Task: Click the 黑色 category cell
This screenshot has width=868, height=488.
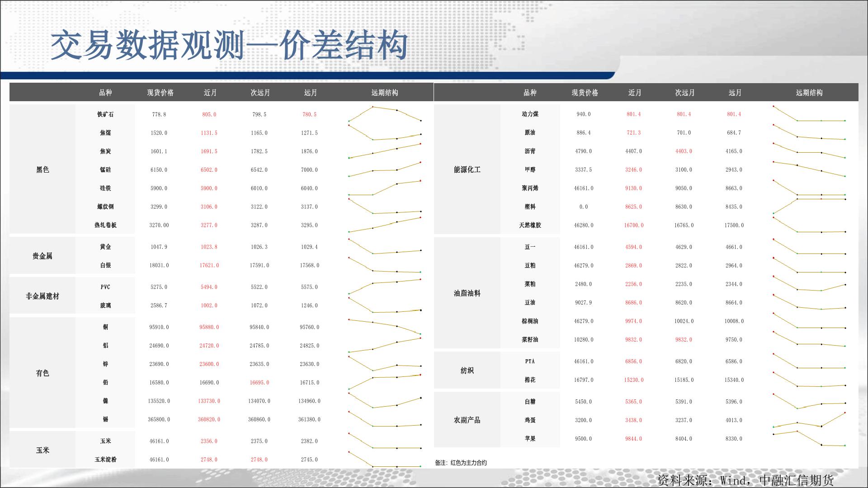Action: [x=42, y=169]
